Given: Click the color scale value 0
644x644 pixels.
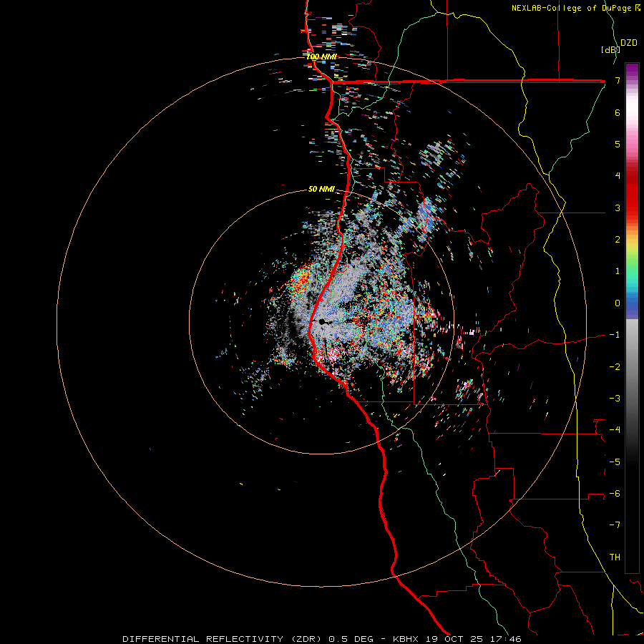Looking at the screenshot, I should [x=618, y=303].
